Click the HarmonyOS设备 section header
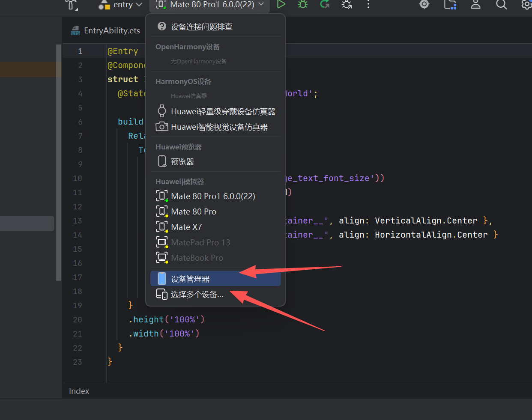This screenshot has width=532, height=420. click(183, 81)
